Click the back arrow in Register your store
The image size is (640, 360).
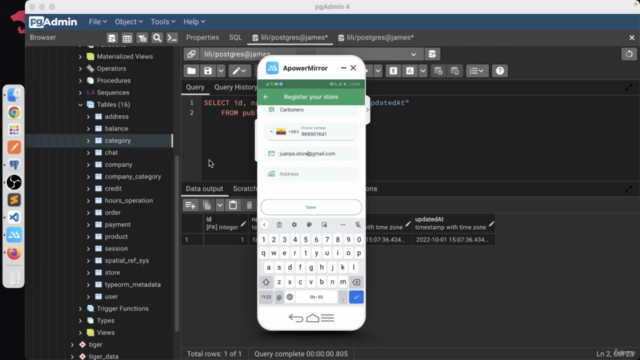click(x=266, y=97)
